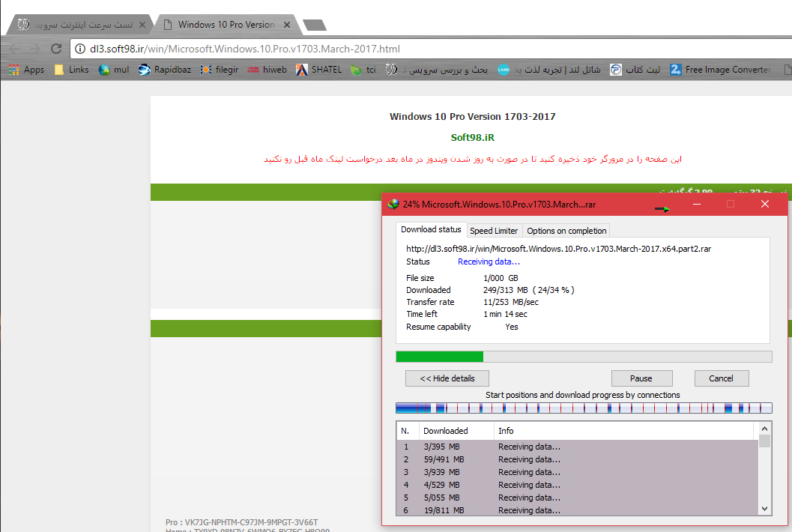Switch to the Speed Limiter tab
Screen dimensions: 792x532
click(x=494, y=230)
